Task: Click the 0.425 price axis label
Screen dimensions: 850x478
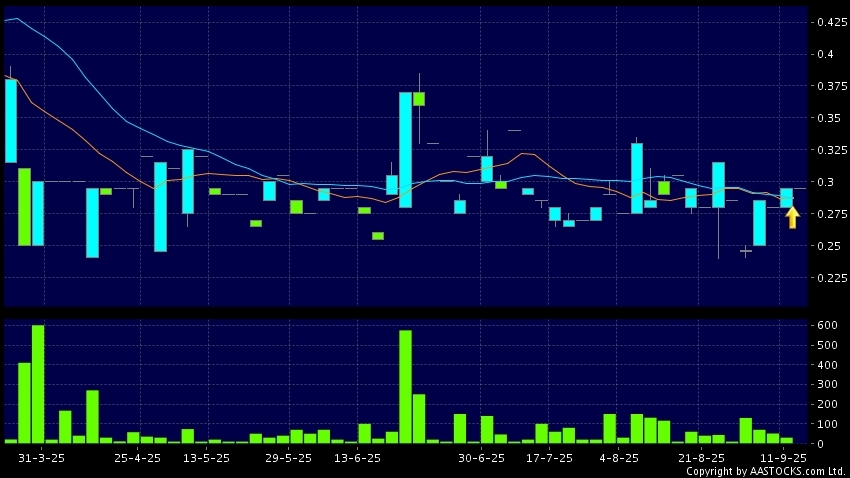Action: point(832,22)
